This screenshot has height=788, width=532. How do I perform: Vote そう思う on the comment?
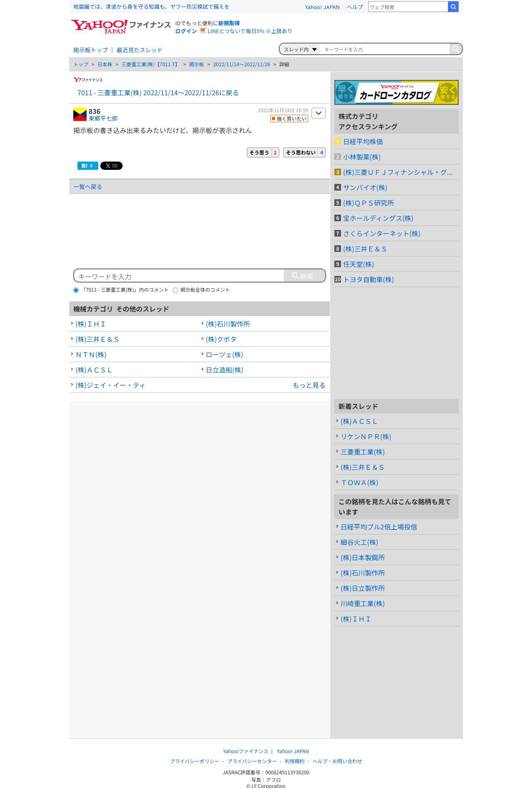(x=263, y=152)
